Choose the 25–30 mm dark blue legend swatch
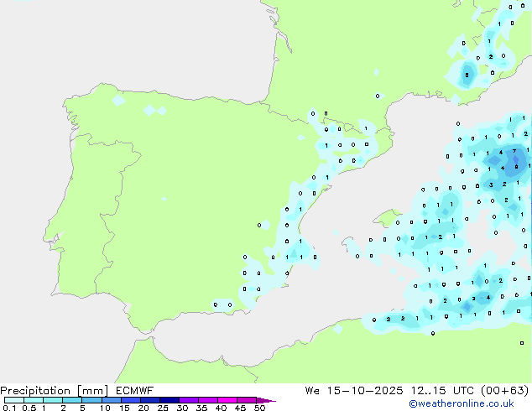 pyautogui.click(x=169, y=400)
